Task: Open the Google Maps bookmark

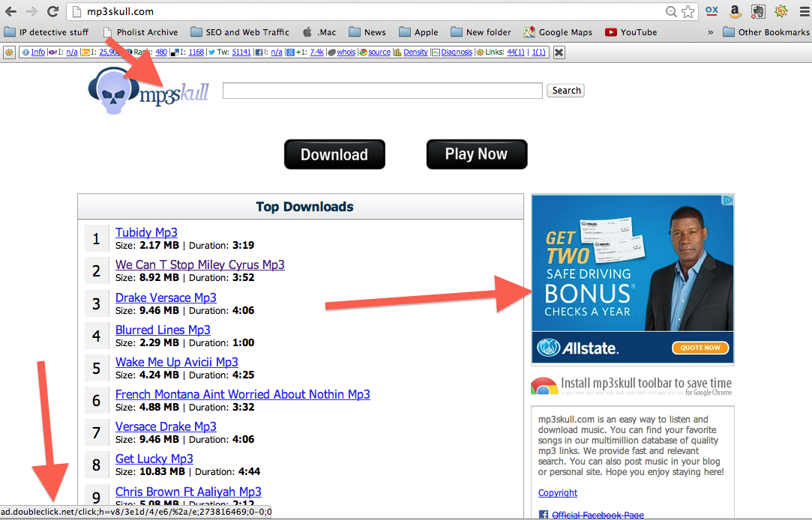Action: point(558,32)
